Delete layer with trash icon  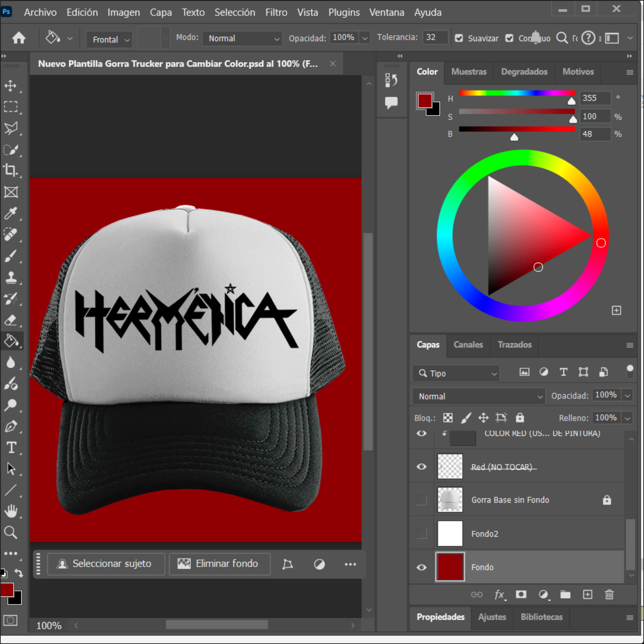pyautogui.click(x=609, y=594)
